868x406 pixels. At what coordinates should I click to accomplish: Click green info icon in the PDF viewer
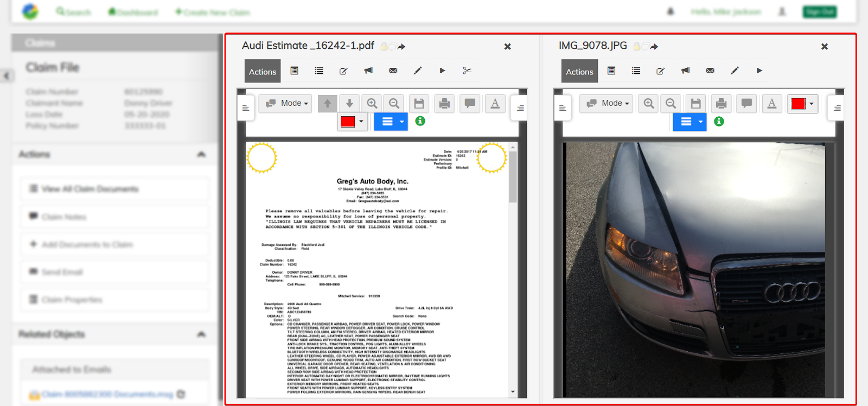[420, 121]
